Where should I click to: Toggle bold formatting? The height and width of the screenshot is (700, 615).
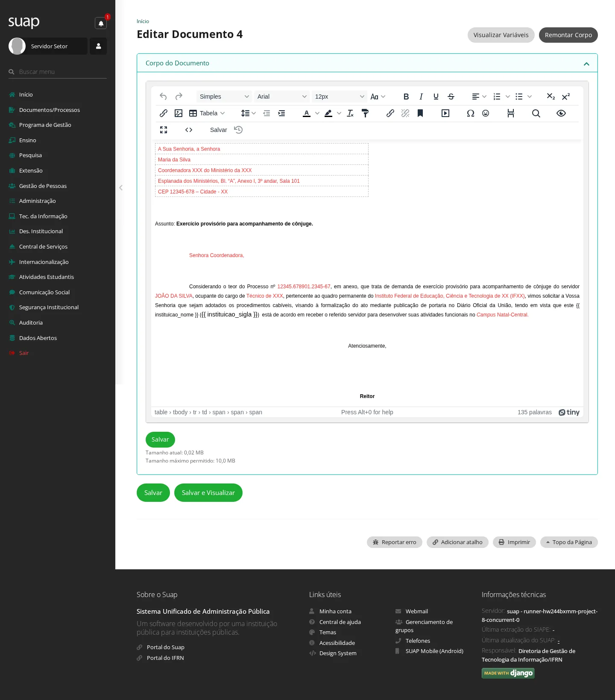406,97
